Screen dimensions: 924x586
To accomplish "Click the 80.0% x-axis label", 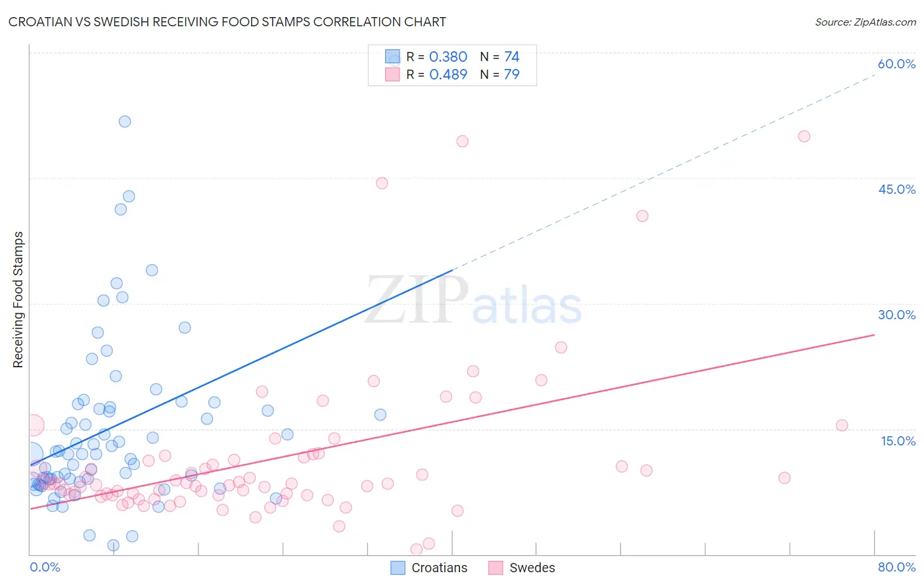I will [896, 567].
